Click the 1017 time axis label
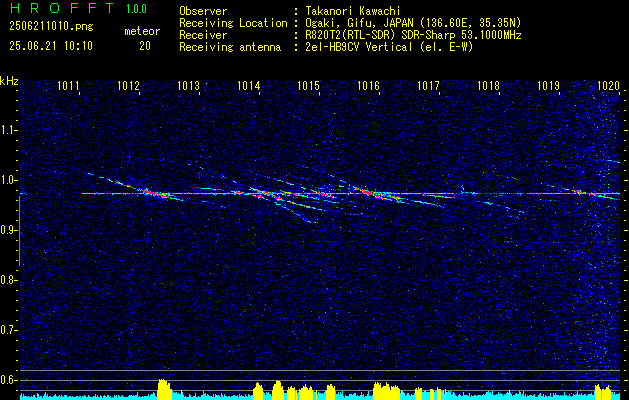The height and width of the screenshot is (400, 629). (428, 86)
